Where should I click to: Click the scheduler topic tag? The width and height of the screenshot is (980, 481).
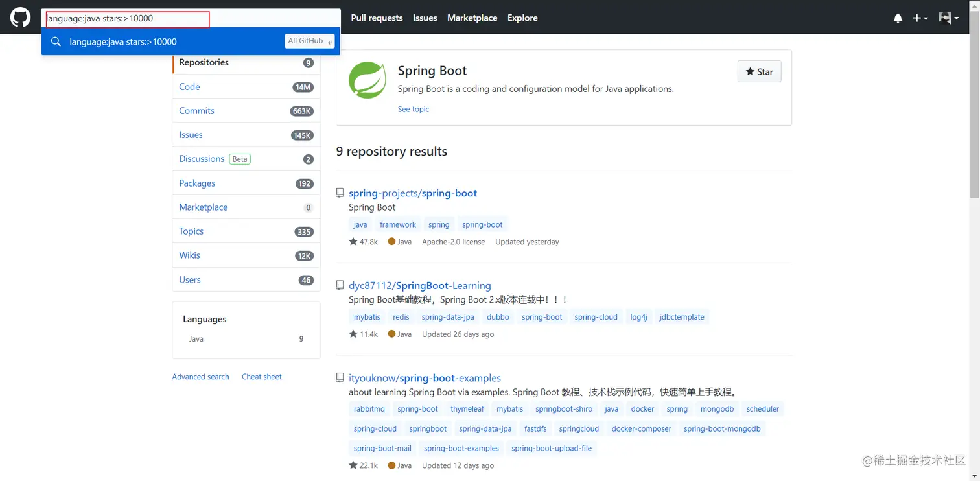point(763,409)
